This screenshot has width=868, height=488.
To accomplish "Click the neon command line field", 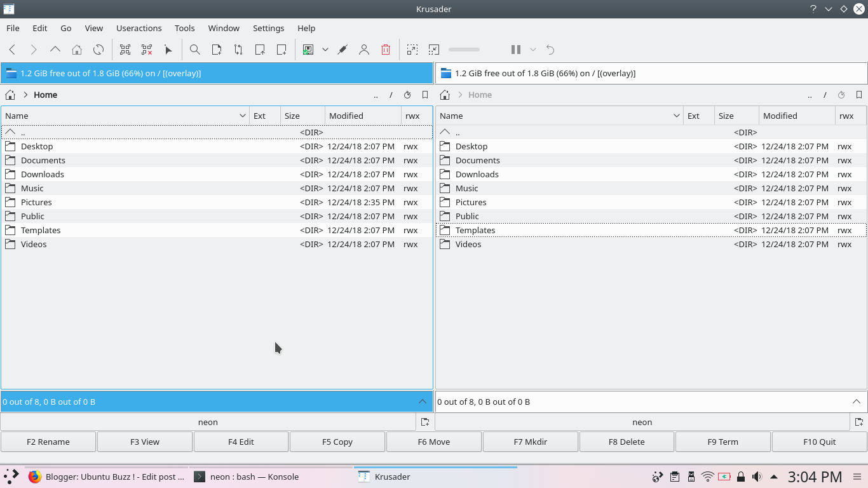I will coord(208,421).
